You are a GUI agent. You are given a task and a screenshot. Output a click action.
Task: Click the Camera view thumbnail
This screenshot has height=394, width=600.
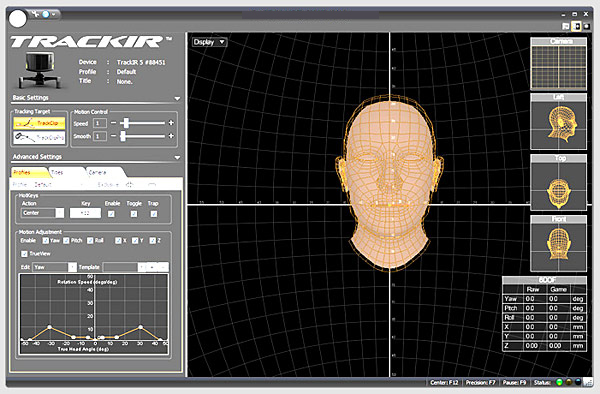coord(558,64)
